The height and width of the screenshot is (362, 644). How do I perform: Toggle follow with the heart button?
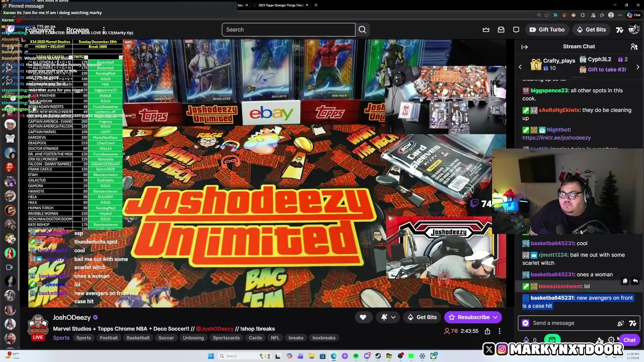click(363, 317)
